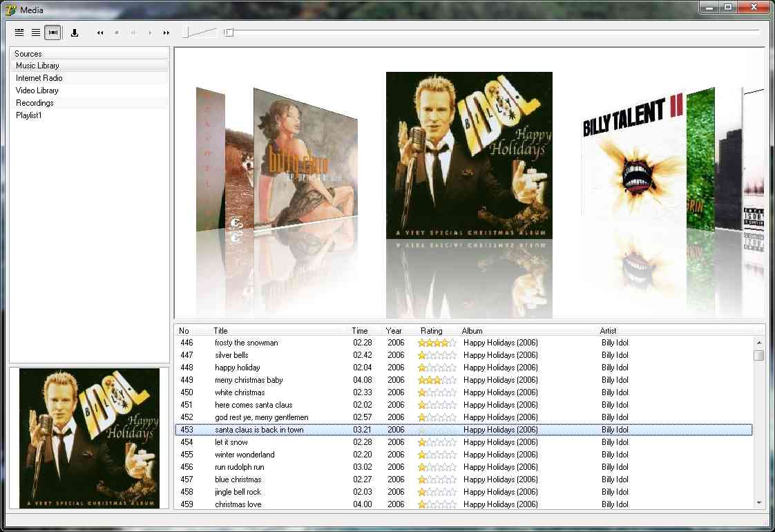Open Internet Radio source
Screen dimensions: 775x532
click(90, 77)
